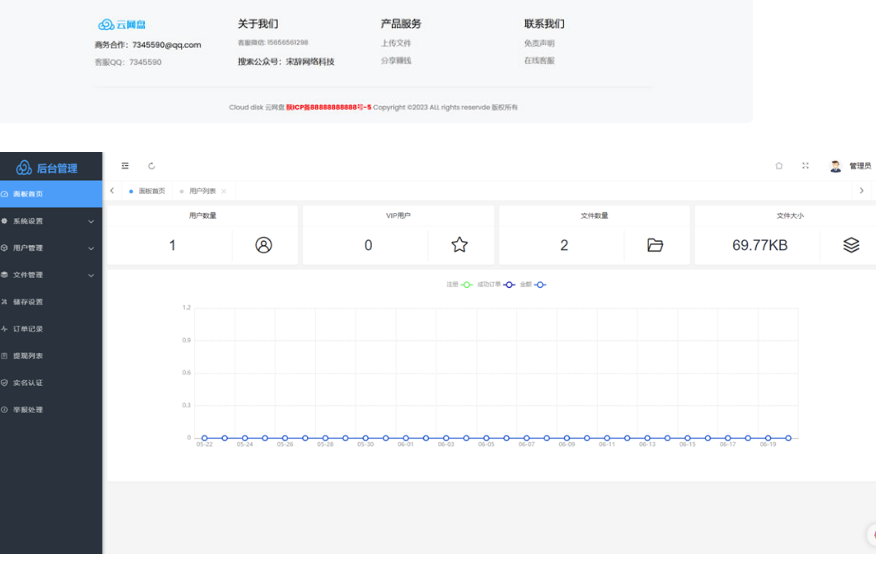Screen dimensions: 876x576
Task: Click the 在线客服 footer link
Action: pyautogui.click(x=539, y=60)
